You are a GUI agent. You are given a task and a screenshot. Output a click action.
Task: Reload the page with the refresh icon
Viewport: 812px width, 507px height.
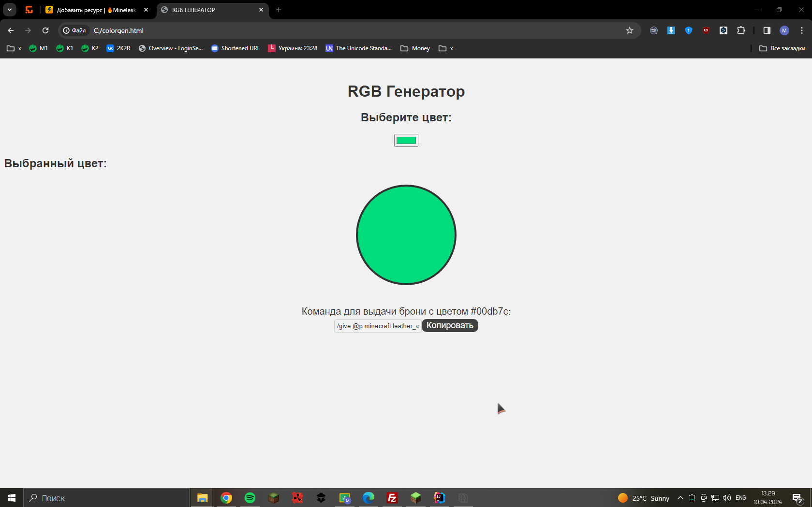point(45,30)
